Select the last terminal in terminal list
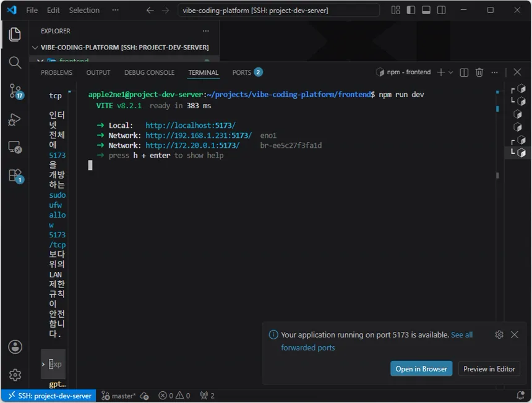Viewport: 532px width, 403px height. point(518,153)
